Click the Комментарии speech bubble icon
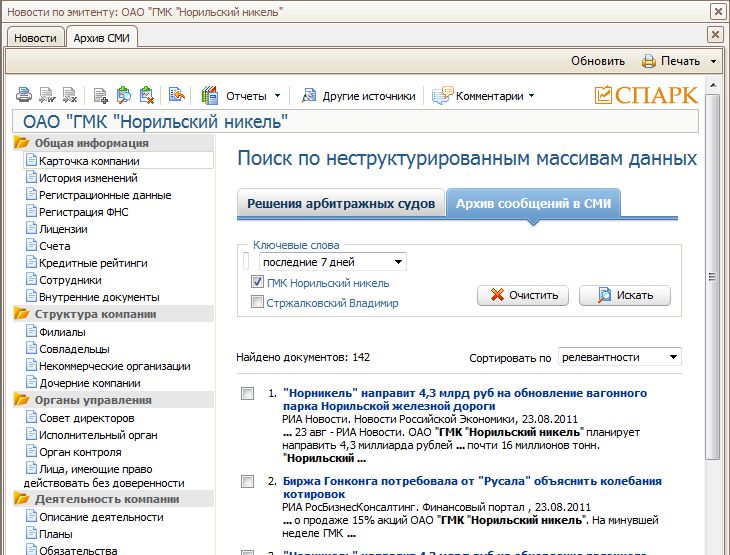 pyautogui.click(x=441, y=96)
